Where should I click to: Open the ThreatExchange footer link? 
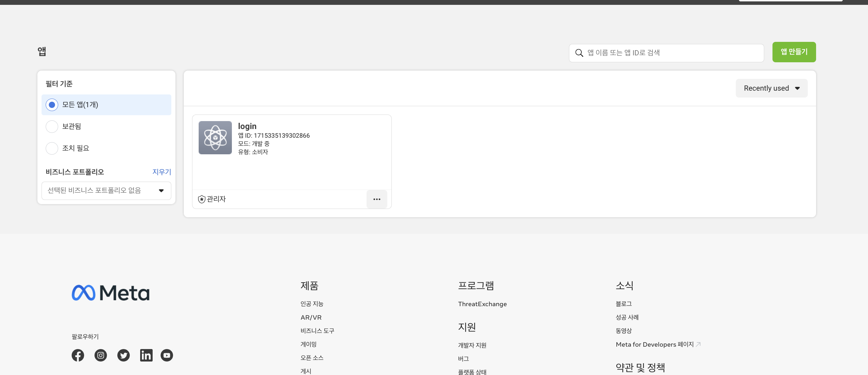coord(482,304)
